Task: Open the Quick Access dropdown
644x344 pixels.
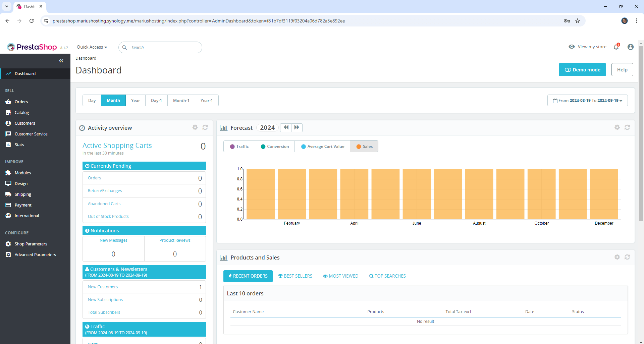Action: 92,47
